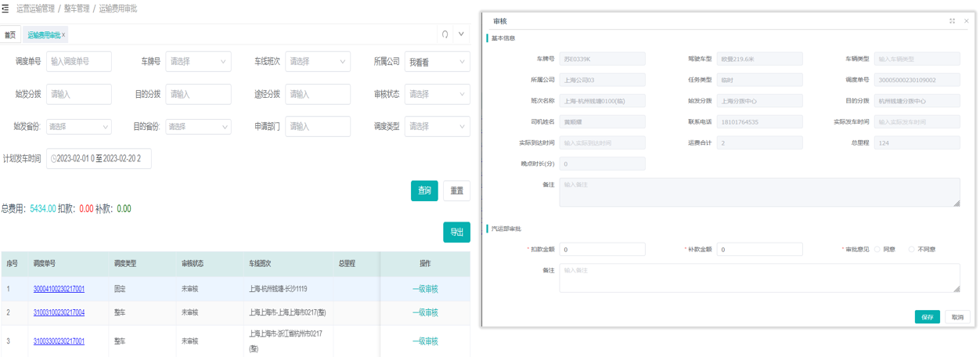The width and height of the screenshot is (980, 357).
Task: Click the 导出 export button
Action: pyautogui.click(x=456, y=233)
